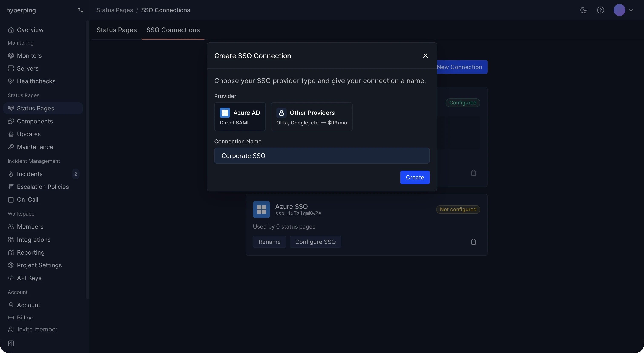Click the sso_4xTz1qmKw2e identifier
644x353 pixels.
pyautogui.click(x=298, y=213)
